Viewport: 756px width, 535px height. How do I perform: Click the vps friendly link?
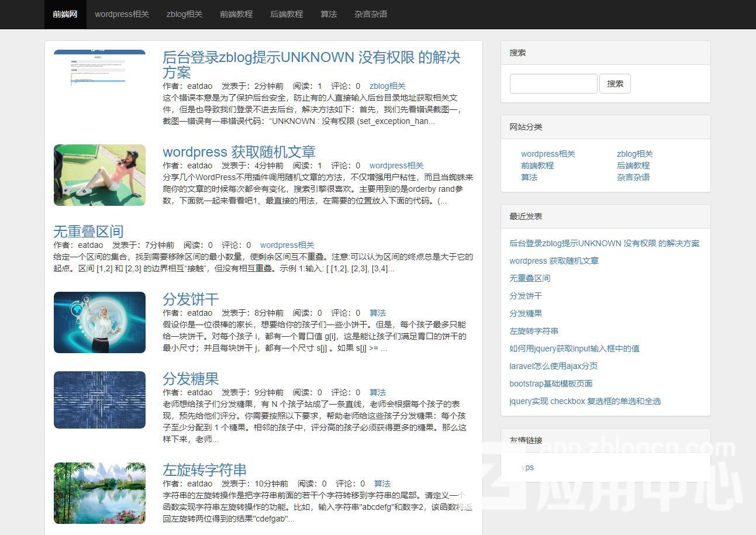point(527,467)
